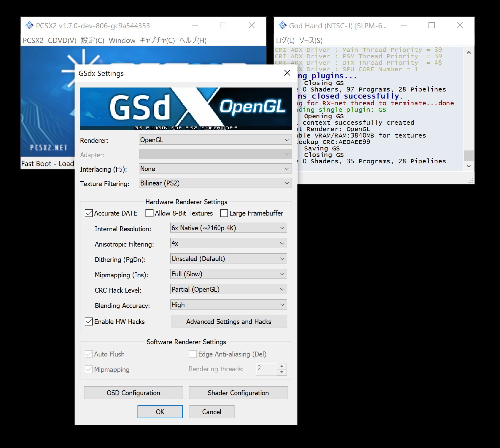Viewport: 500px width, 448px height.
Task: Click the Rendering threads value field
Action: (266, 369)
